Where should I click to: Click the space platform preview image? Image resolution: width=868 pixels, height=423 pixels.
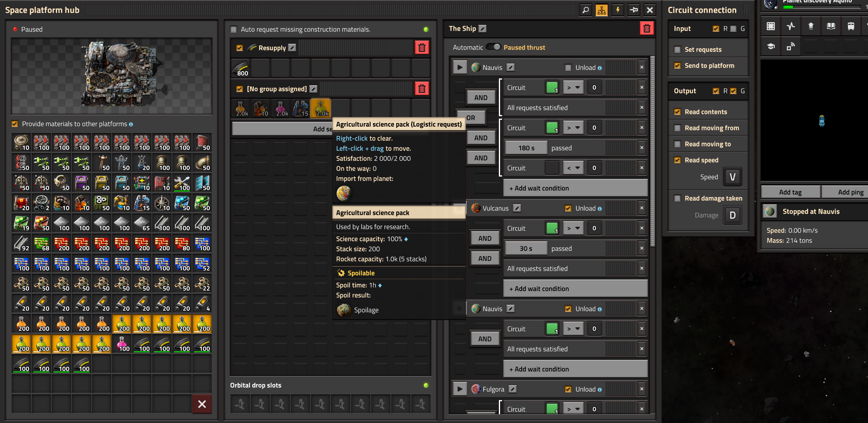112,76
